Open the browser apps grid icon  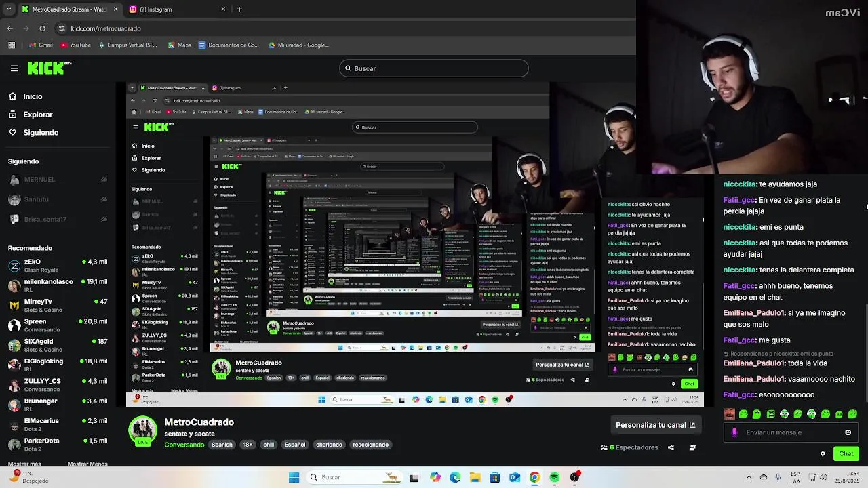[12, 45]
